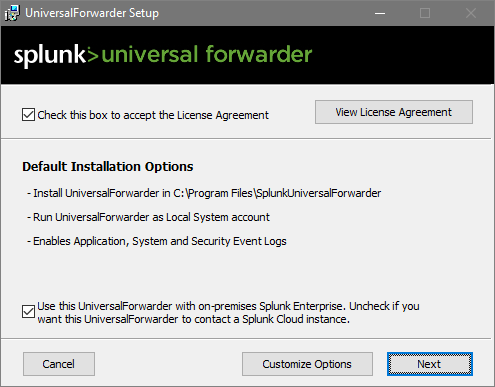The image size is (495, 387).
Task: Open Customize Options
Action: pos(307,364)
